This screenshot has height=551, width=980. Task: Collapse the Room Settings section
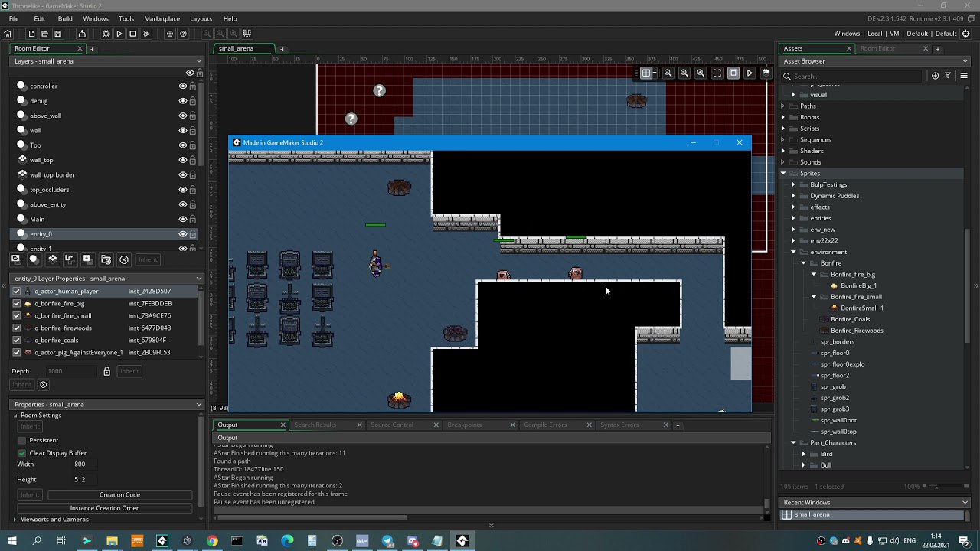pos(15,416)
